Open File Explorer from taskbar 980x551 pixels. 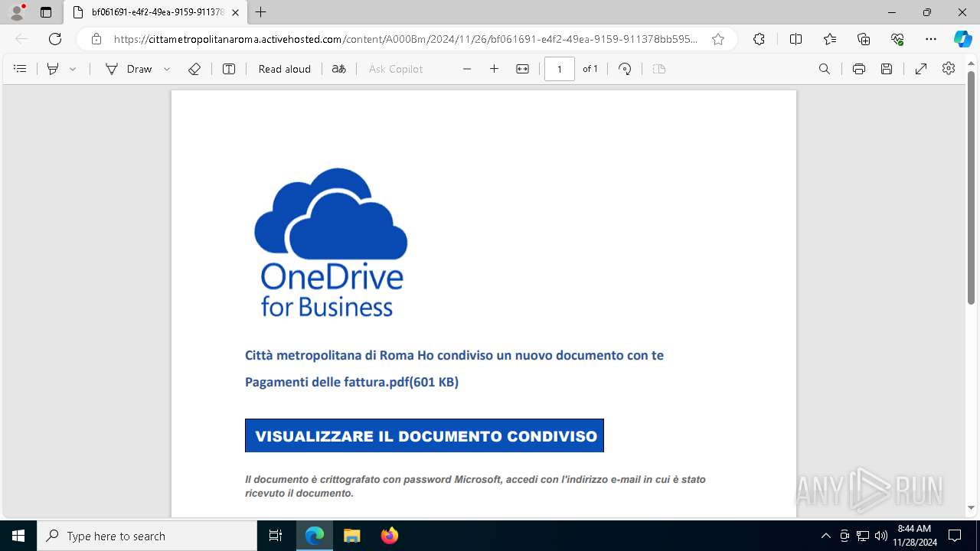pos(351,536)
